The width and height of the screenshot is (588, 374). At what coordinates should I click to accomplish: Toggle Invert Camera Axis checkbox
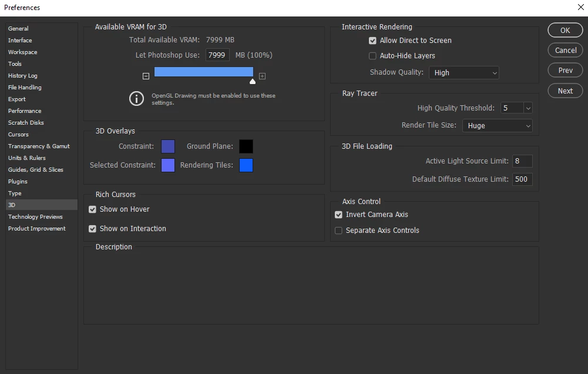click(338, 215)
